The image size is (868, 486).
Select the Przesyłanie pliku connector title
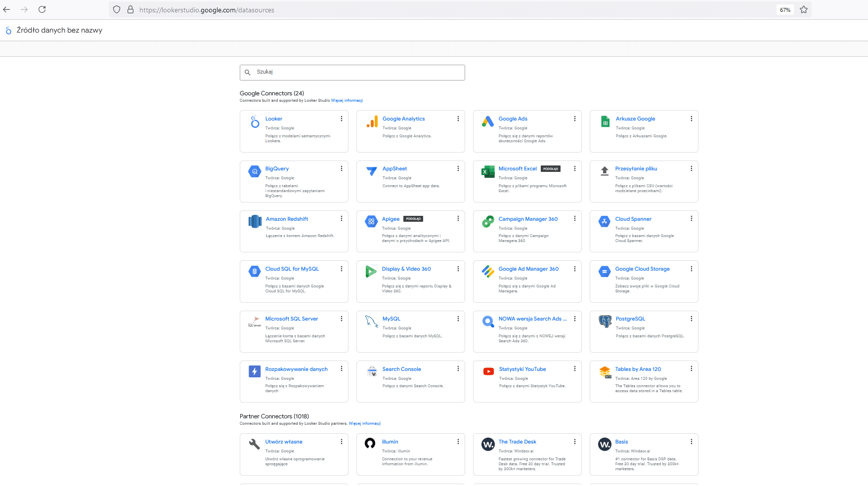[x=636, y=168]
